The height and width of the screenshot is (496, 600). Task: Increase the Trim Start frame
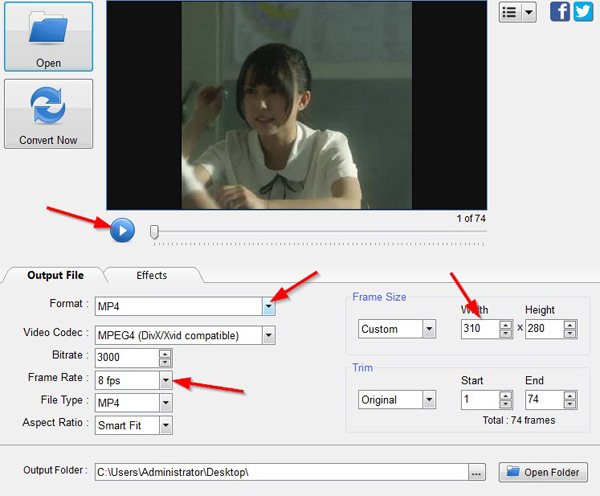[506, 396]
